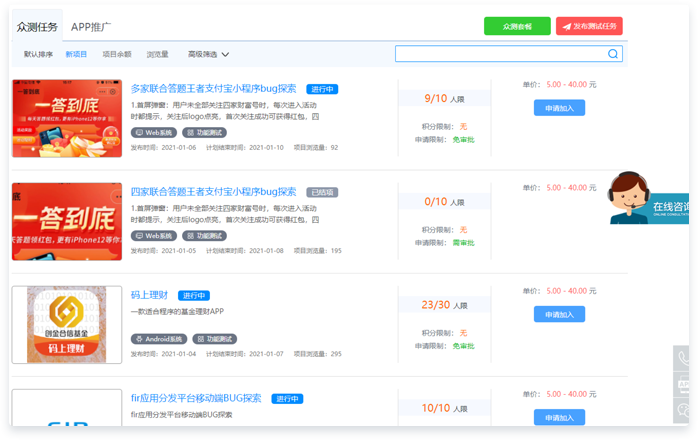Image resolution: width=698 pixels, height=440 pixels.
Task: Click 进行中 badge next to 码上理财
Action: pos(194,296)
